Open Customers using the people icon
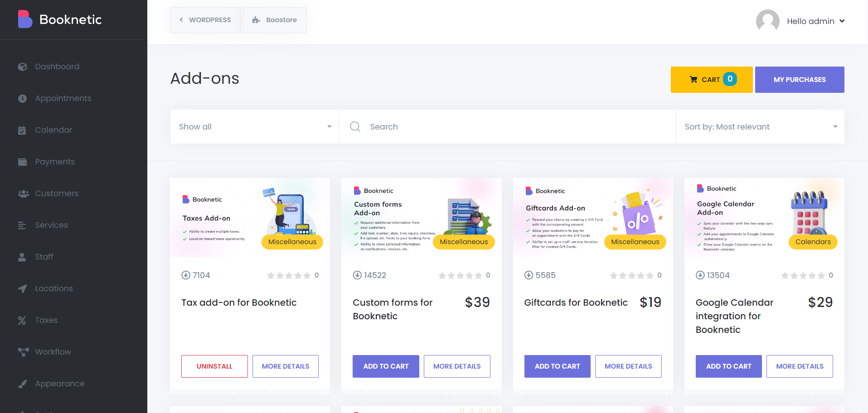The height and width of the screenshot is (413, 868). point(23,193)
